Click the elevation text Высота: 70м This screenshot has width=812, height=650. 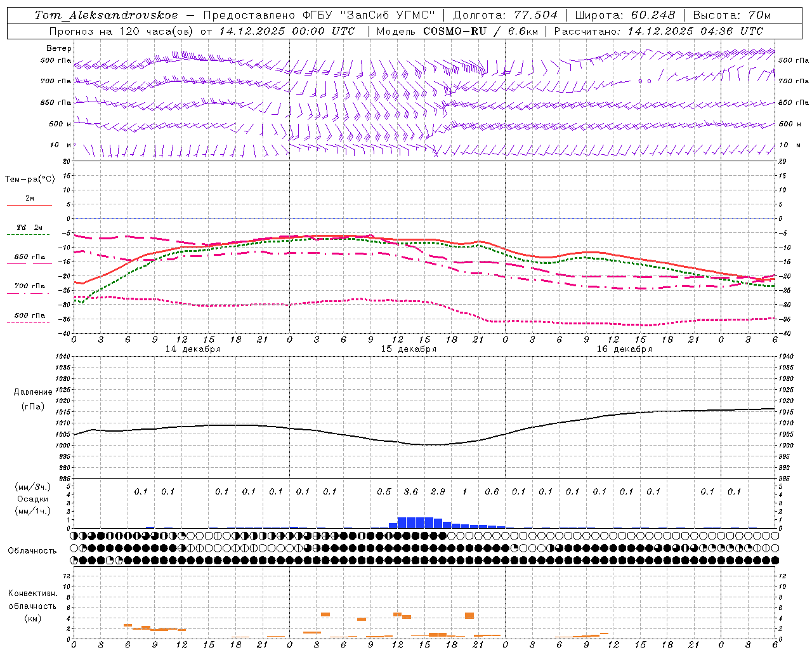pyautogui.click(x=732, y=15)
